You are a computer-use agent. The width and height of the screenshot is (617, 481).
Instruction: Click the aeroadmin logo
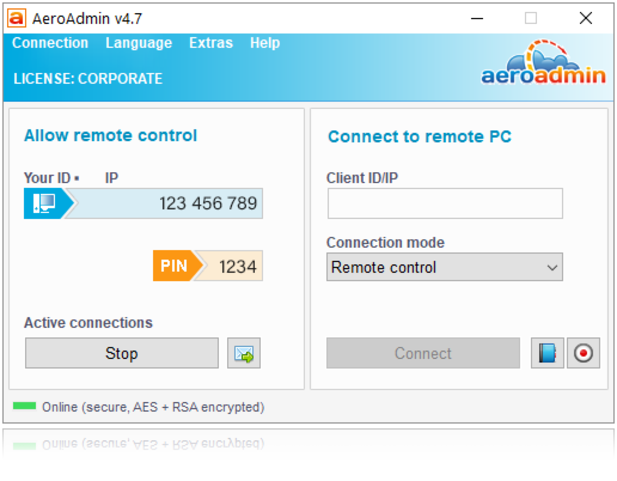pos(543,63)
